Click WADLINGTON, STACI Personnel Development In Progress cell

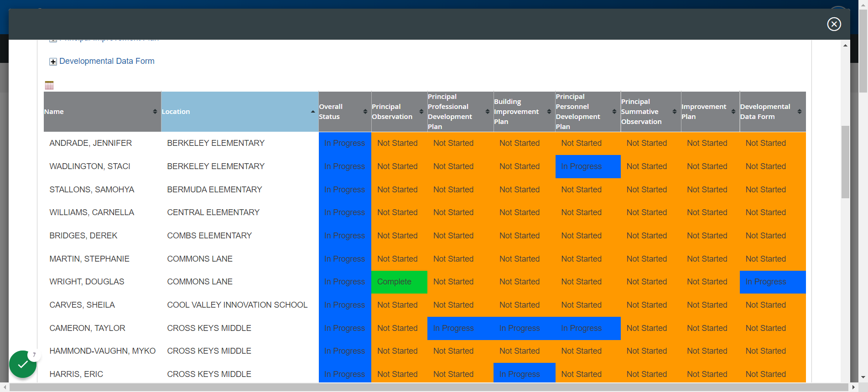tap(588, 166)
